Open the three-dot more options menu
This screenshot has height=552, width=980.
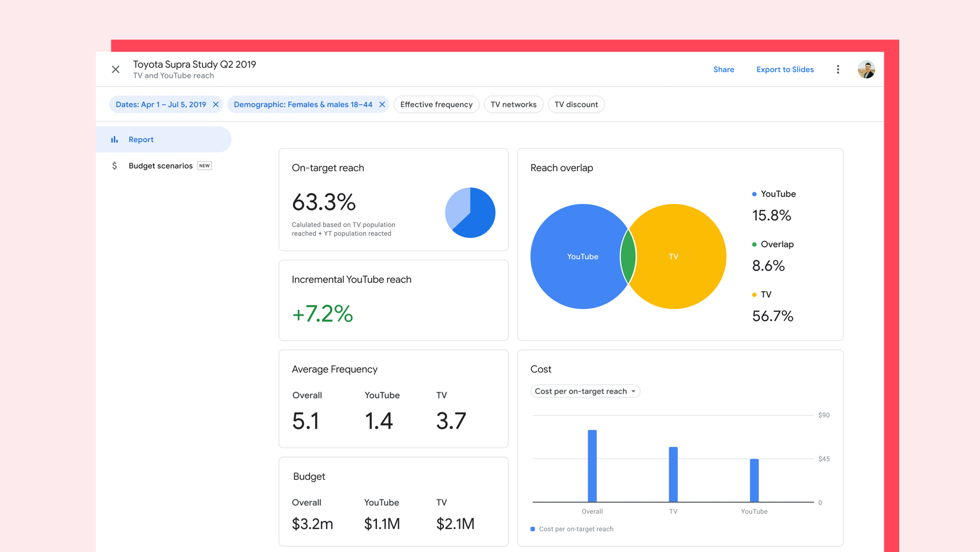pos(838,69)
